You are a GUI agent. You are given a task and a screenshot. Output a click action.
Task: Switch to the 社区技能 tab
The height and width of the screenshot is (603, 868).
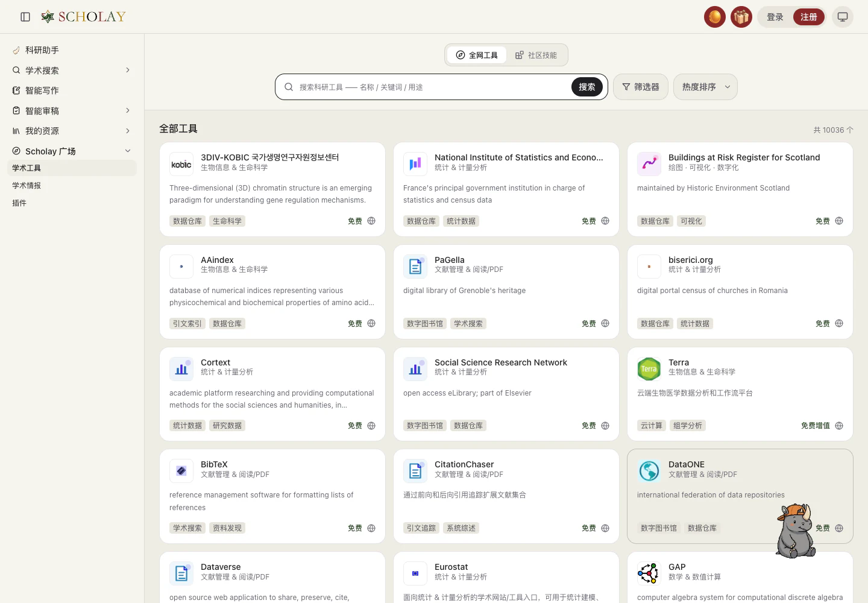536,55
